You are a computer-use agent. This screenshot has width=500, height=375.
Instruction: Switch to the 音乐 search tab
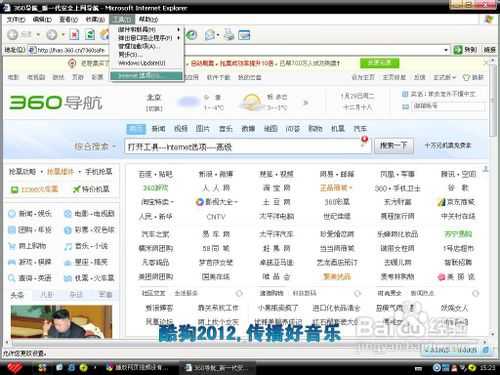(x=225, y=129)
